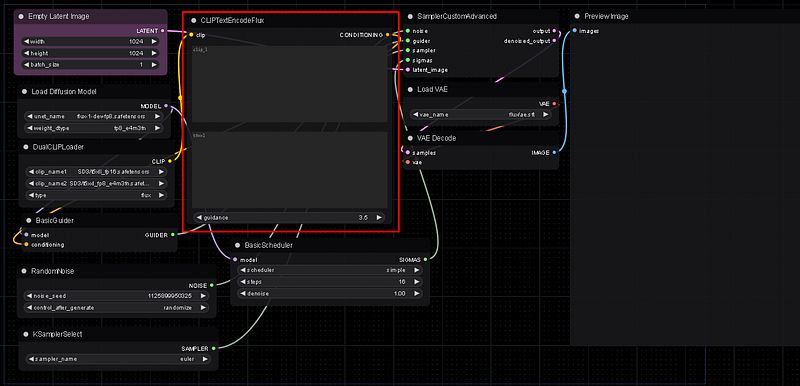Click into the clip_l prompt text box
Viewport: 800px width, 386px height.
pyautogui.click(x=290, y=84)
